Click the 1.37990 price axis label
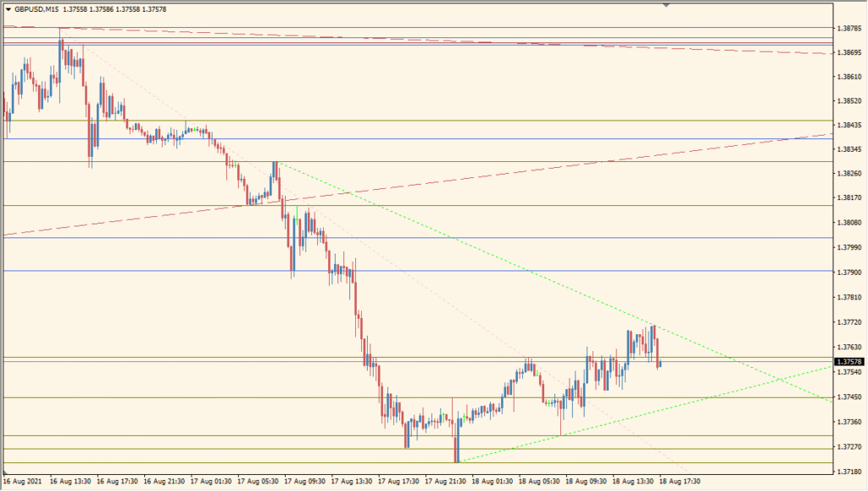 click(849, 248)
